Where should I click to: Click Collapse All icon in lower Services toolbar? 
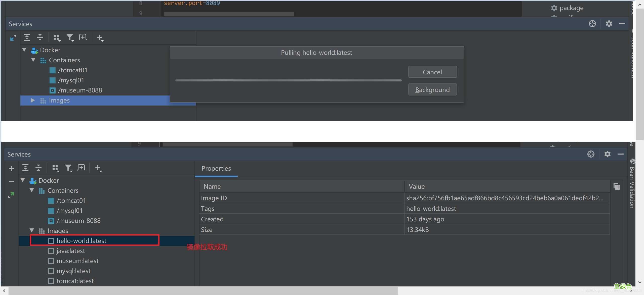[38, 168]
